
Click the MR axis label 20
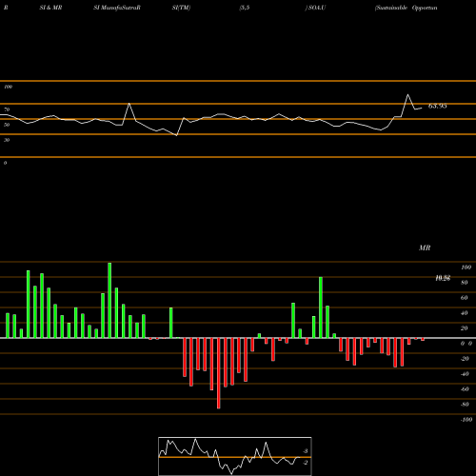pyautogui.click(x=465, y=328)
